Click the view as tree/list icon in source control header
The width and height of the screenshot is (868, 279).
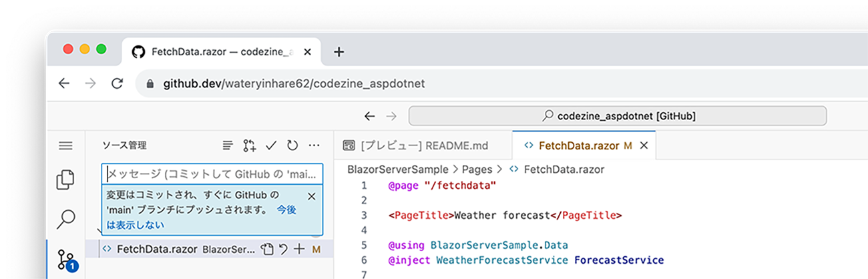(x=228, y=146)
